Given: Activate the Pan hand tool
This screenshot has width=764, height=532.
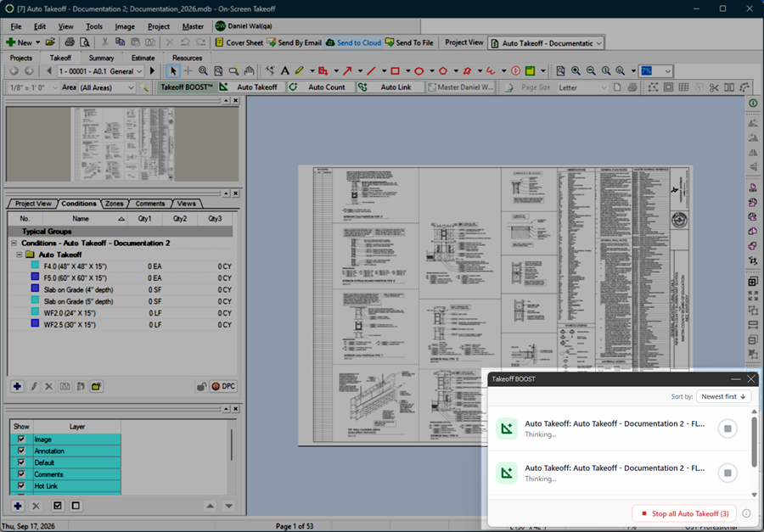Looking at the screenshot, I should (x=249, y=71).
